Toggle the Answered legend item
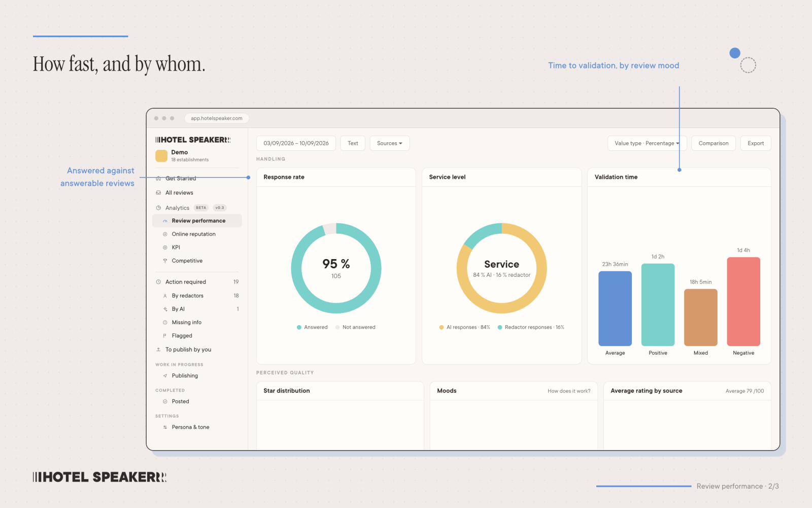 312,327
